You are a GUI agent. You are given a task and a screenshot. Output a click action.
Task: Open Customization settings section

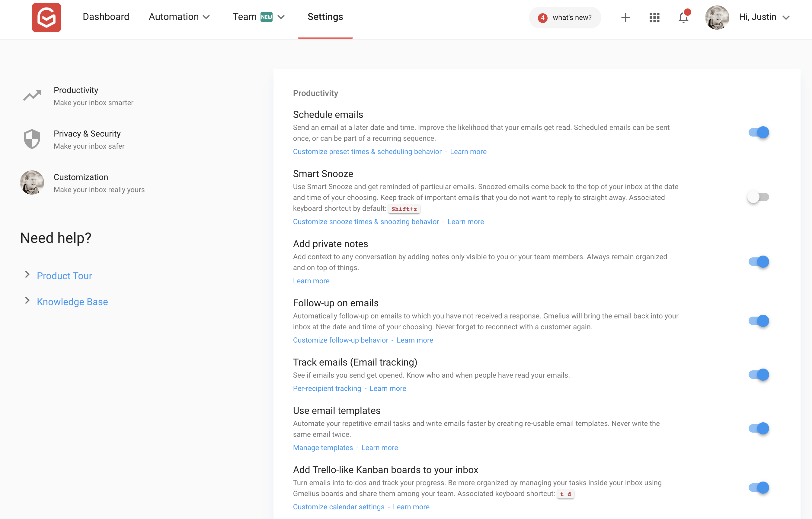(x=82, y=183)
